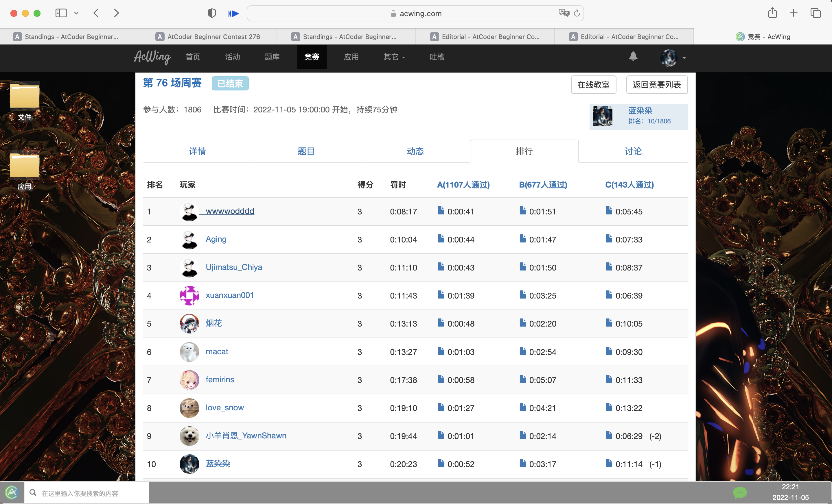The image size is (832, 504).
Task: Click the AcWing logo in navbar
Action: 152,57
